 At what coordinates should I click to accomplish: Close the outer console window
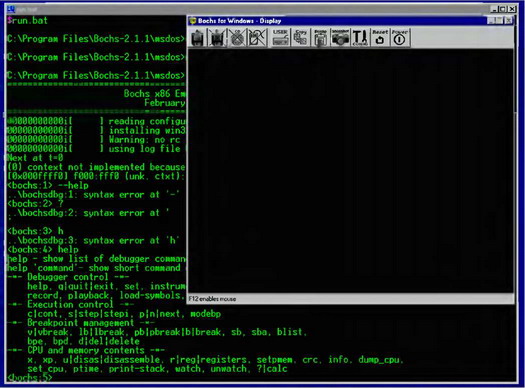click(x=512, y=9)
